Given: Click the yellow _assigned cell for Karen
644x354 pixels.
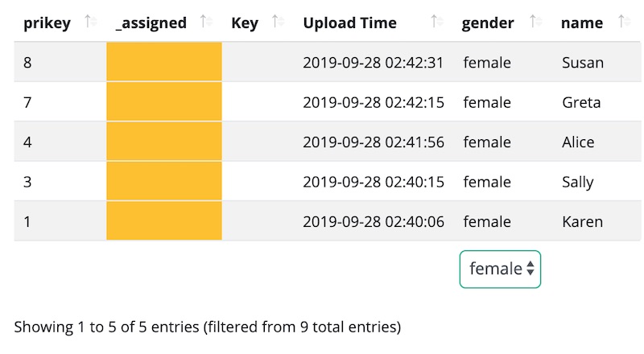Looking at the screenshot, I should (x=163, y=221).
